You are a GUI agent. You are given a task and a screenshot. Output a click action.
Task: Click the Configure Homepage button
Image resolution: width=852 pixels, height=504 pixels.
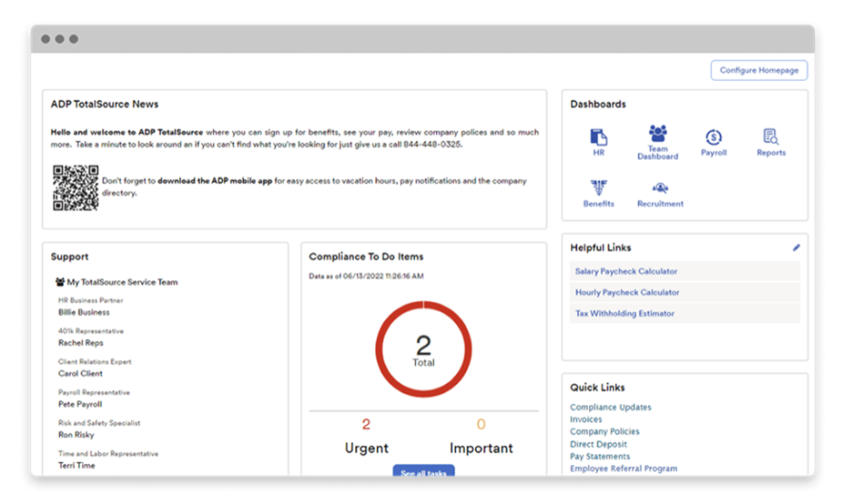click(758, 70)
